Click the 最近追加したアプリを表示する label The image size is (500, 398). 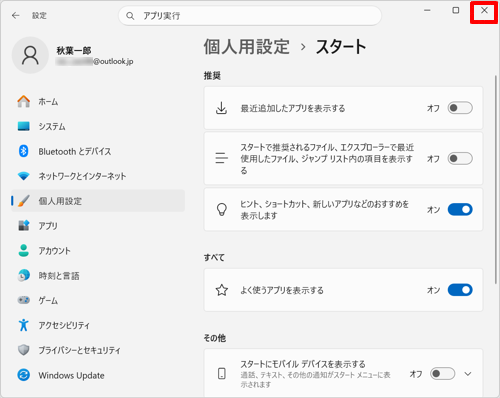[x=293, y=108]
